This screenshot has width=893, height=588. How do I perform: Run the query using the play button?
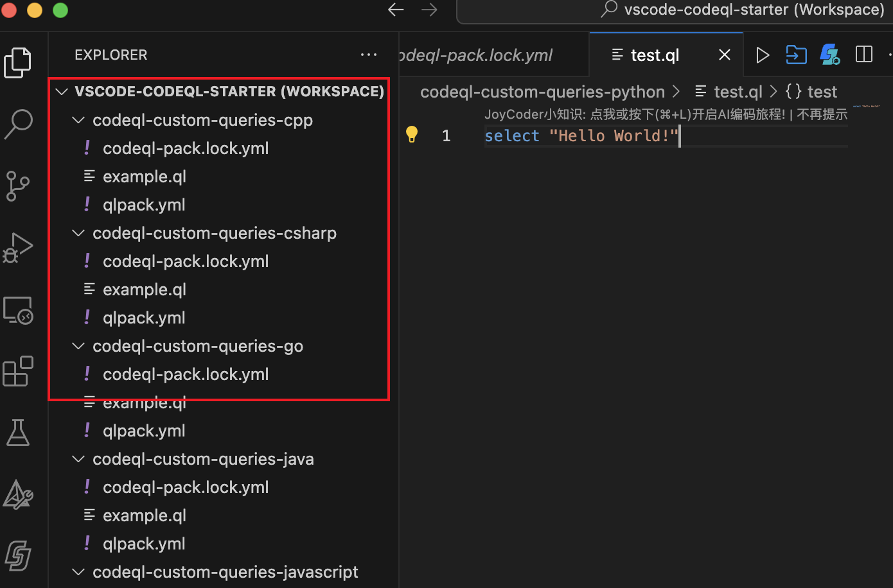(x=763, y=55)
